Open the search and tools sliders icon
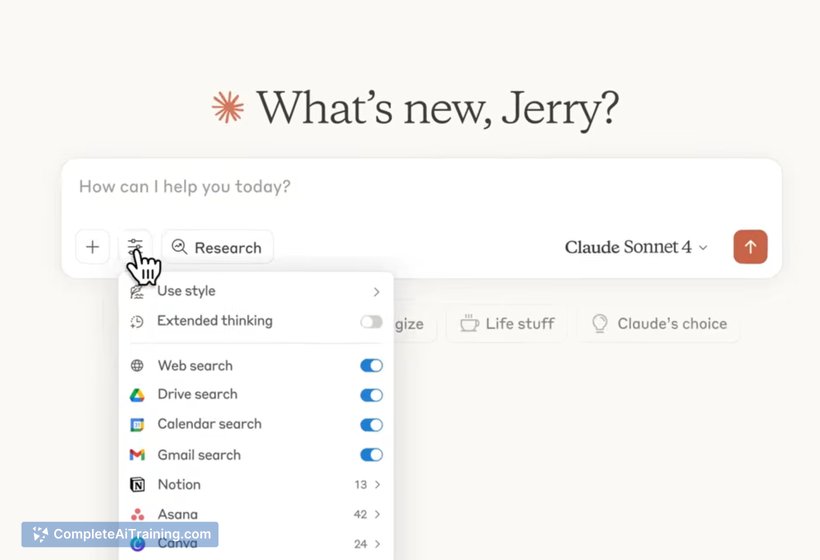The height and width of the screenshot is (560, 820). (135, 247)
